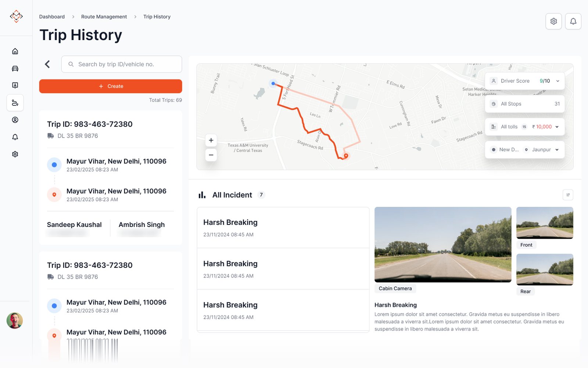Open the Home sidebar icon
Screen dimensions: 588x368
tap(15, 51)
